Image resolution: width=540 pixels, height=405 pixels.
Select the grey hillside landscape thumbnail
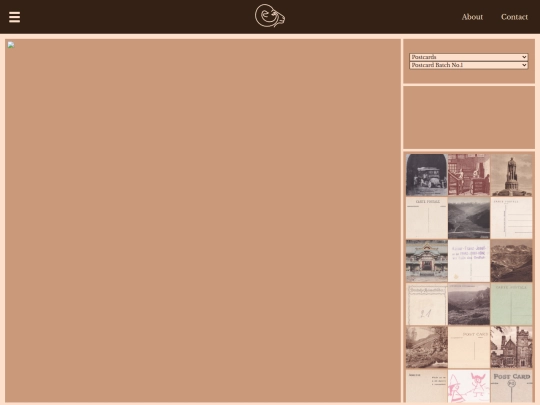469,304
